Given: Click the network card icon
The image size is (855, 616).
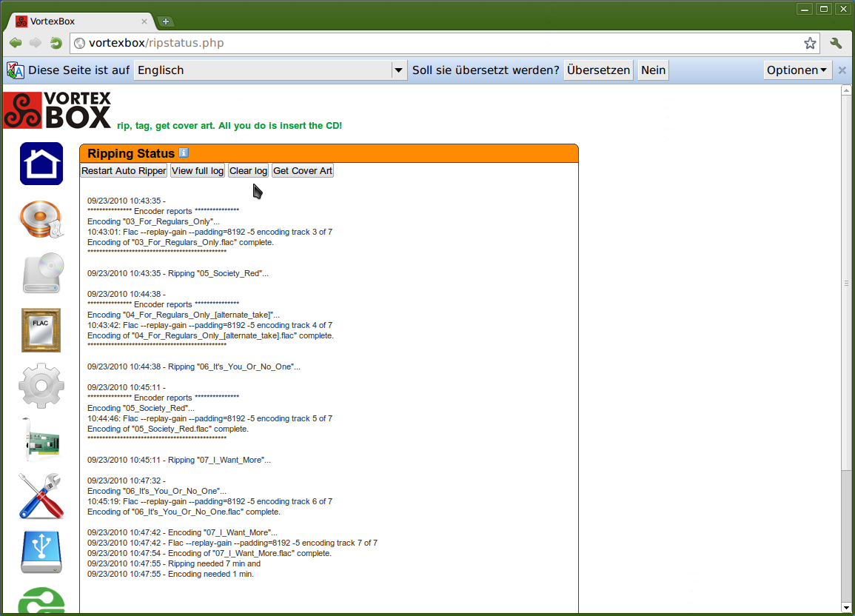Looking at the screenshot, I should coord(41,441).
